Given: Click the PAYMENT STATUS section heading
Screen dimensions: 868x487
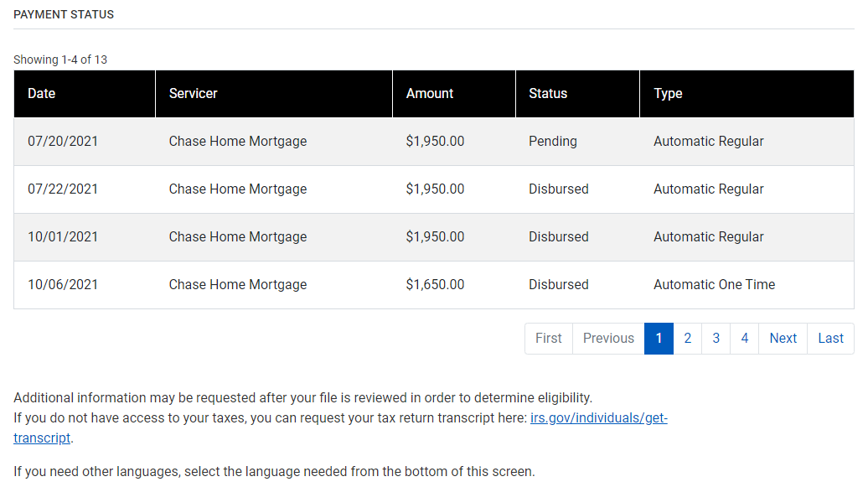Looking at the screenshot, I should point(64,14).
